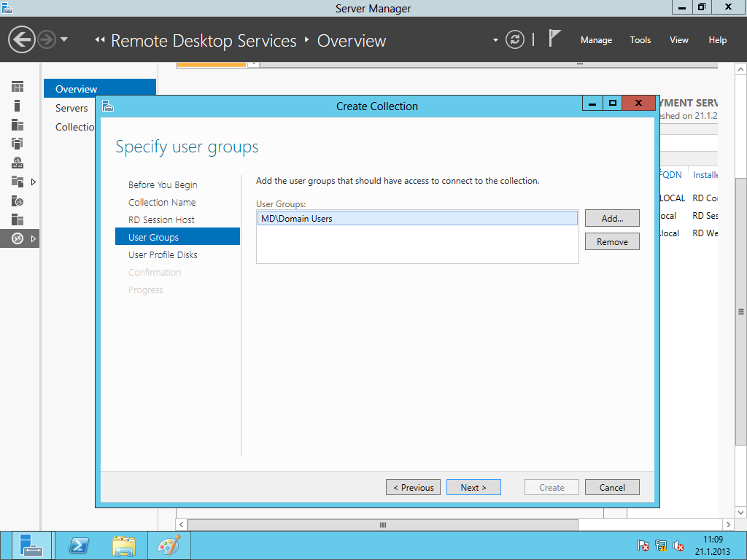Open Paint from the taskbar
This screenshot has width=747, height=560.
[169, 545]
